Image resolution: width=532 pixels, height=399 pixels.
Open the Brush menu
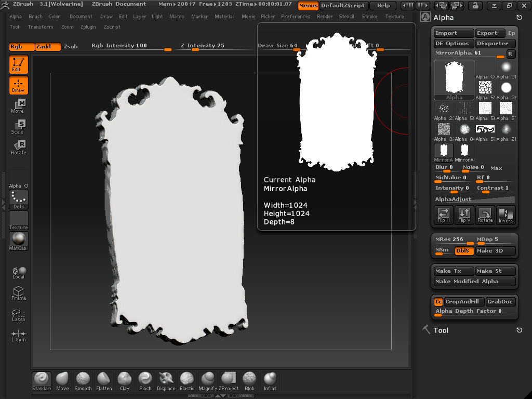click(x=35, y=16)
